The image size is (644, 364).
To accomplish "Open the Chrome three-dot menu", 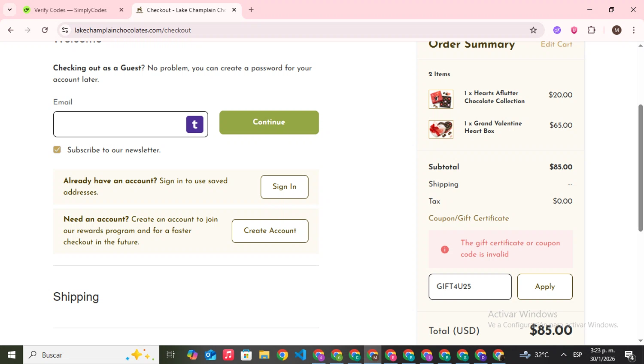I will coord(634,30).
